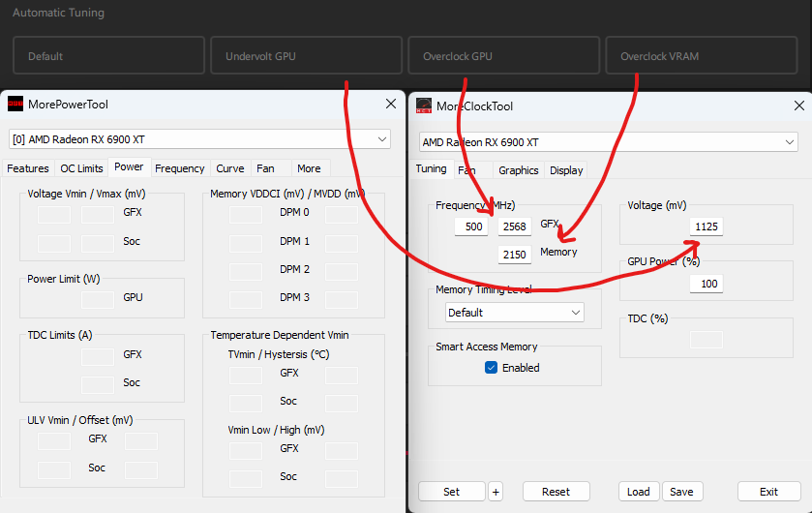Screen dimensions: 812x513
Task: Close the MoreClockTool window
Action: [x=799, y=106]
